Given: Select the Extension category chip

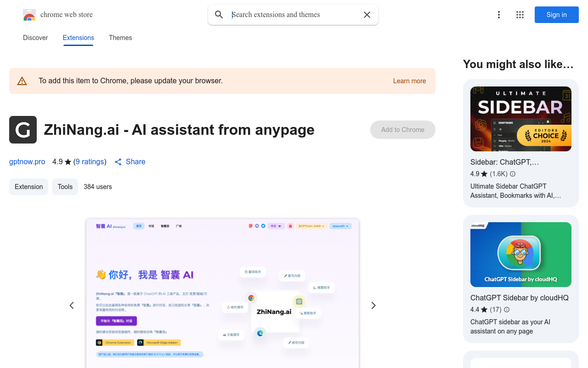Looking at the screenshot, I should (28, 187).
